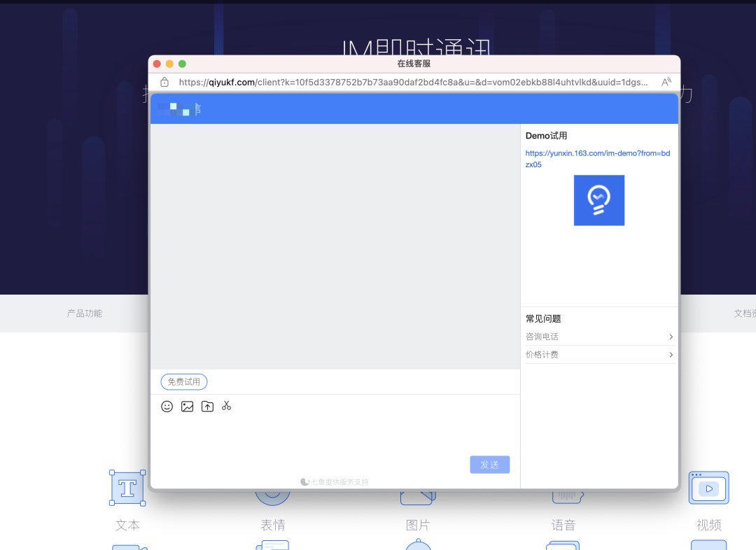
Task: Maximize the 在线客服 window with green button
Action: [182, 64]
